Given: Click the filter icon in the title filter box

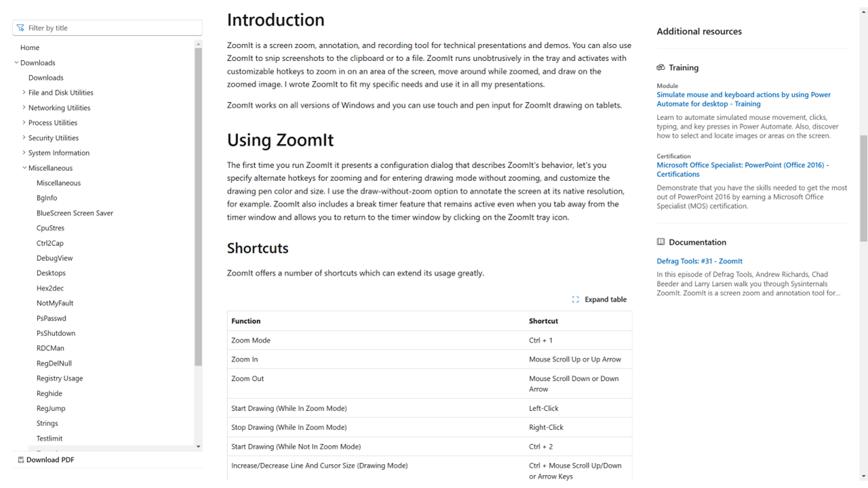Looking at the screenshot, I should pos(20,28).
